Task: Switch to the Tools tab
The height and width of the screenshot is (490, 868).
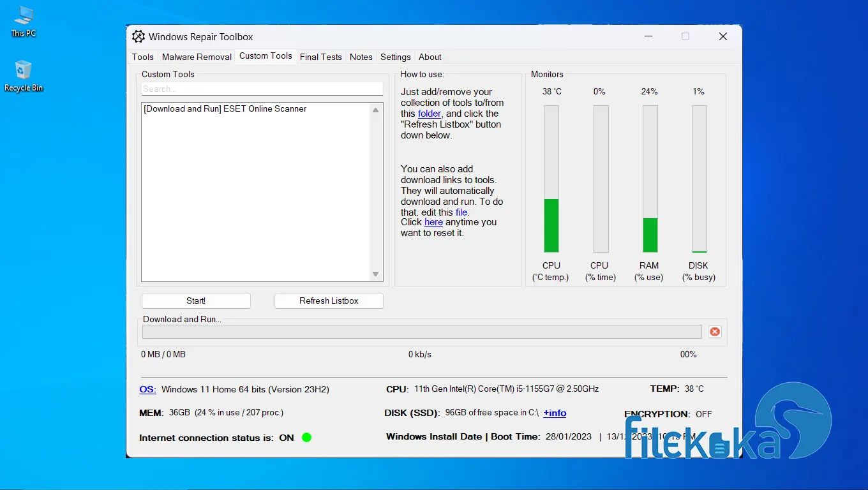Action: tap(143, 57)
